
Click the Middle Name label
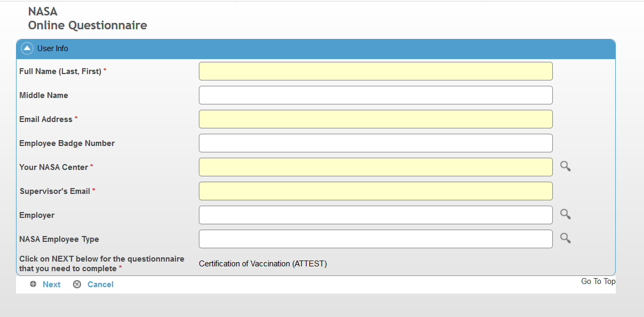(x=44, y=95)
